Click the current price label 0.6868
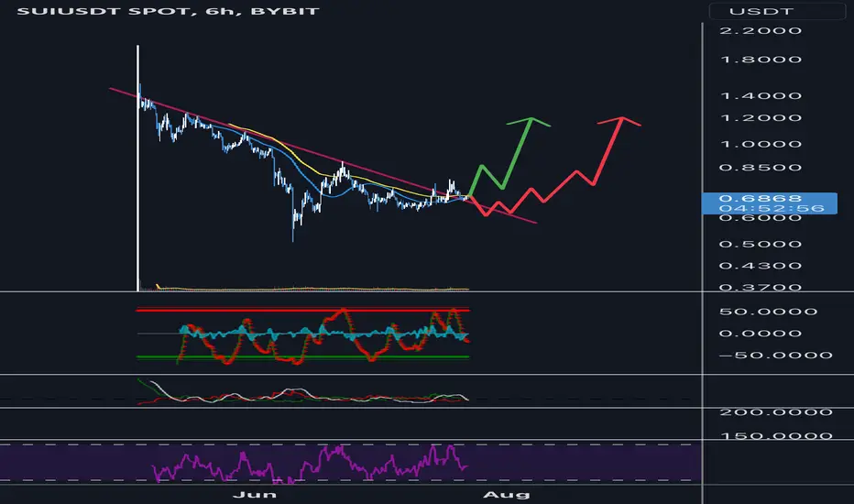Image resolution: width=854 pixels, height=504 pixels. click(x=761, y=198)
